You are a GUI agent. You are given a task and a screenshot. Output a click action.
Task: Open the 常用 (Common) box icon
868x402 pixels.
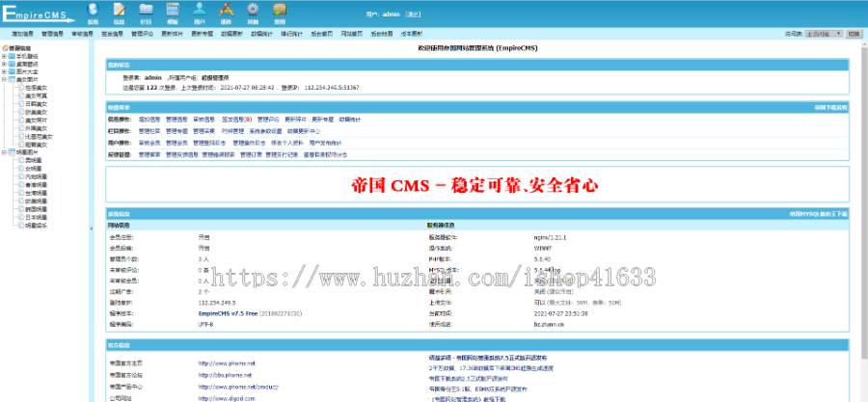tap(280, 9)
